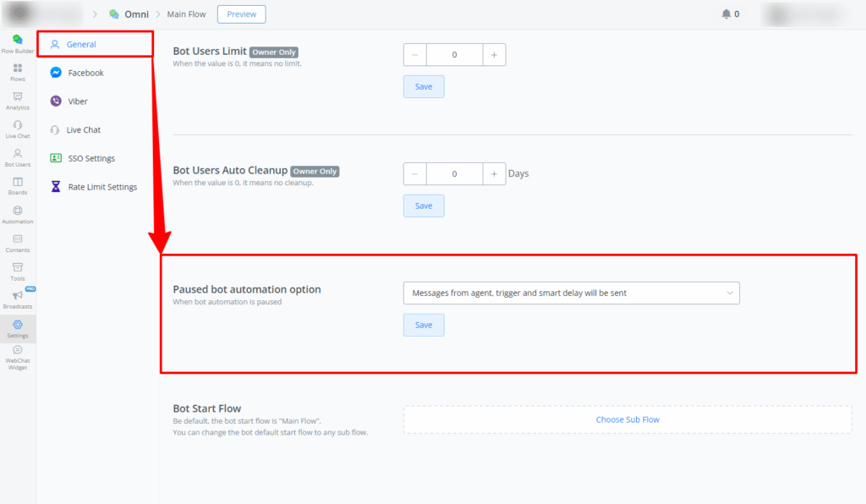Open Tools in the sidebar
Viewport: 866px width, 504px height.
point(18,271)
